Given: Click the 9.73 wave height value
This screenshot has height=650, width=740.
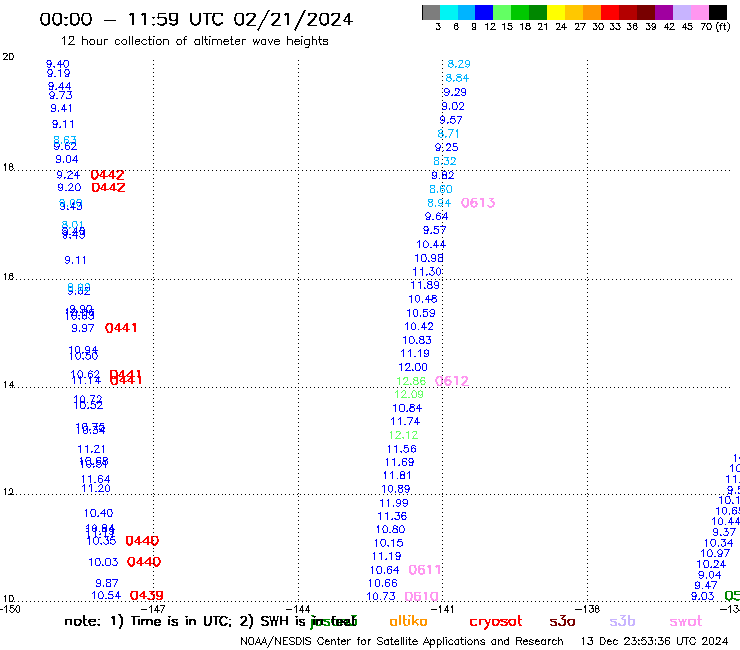Looking at the screenshot, I should click(x=60, y=95).
